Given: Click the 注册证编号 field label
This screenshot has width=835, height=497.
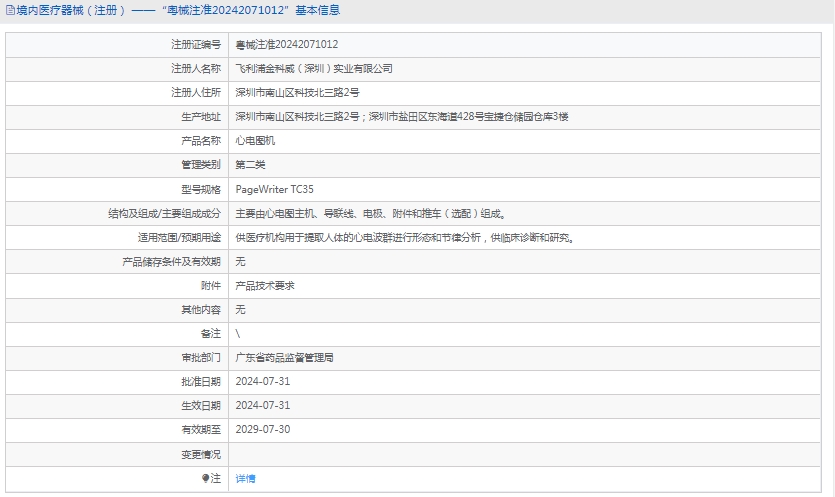Looking at the screenshot, I should (195, 45).
